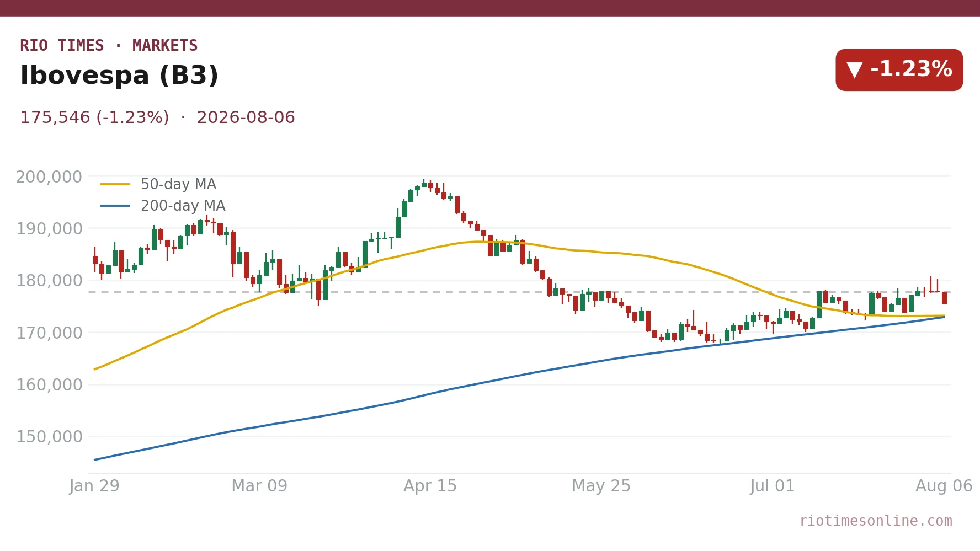Click the 150,000 price axis label
Image resolution: width=980 pixels, height=551 pixels.
click(x=49, y=437)
